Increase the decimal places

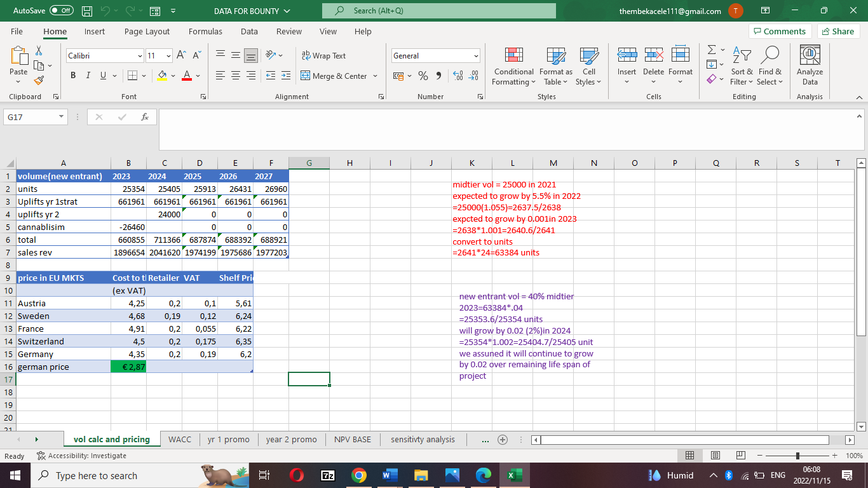coord(458,76)
